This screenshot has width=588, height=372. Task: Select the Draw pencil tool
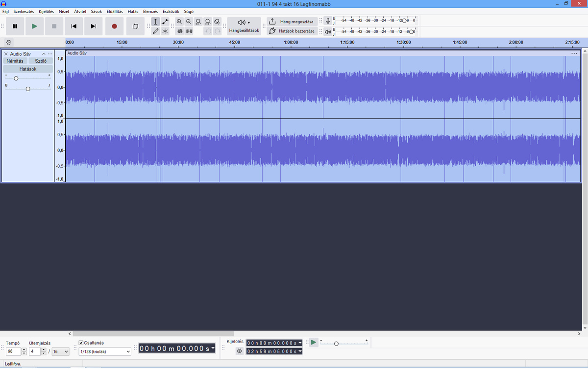point(155,31)
